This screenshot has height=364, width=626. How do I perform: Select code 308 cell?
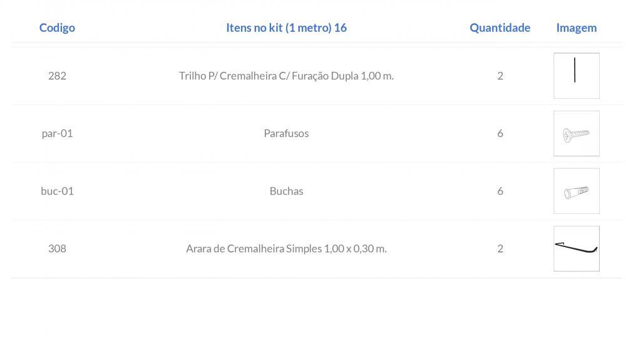tap(57, 249)
